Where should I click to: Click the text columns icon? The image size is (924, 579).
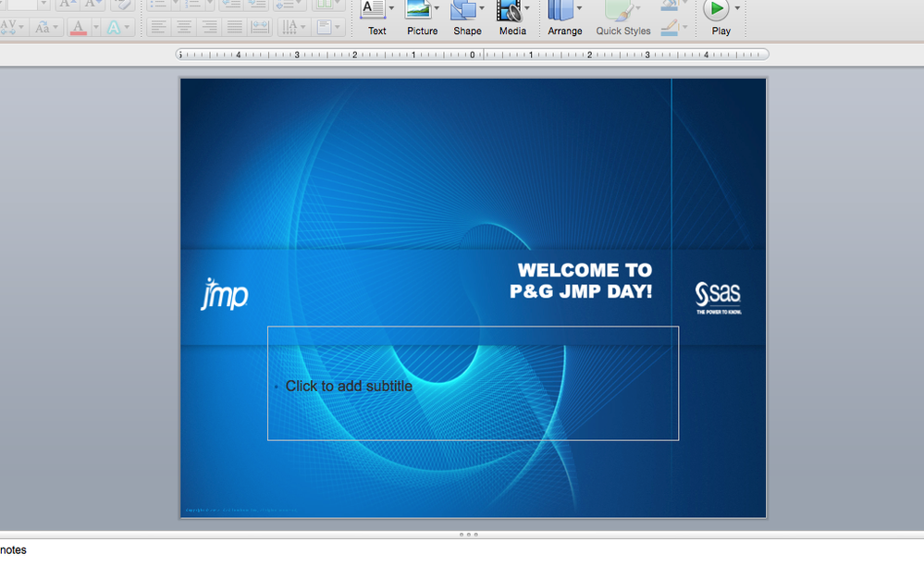coord(324,5)
